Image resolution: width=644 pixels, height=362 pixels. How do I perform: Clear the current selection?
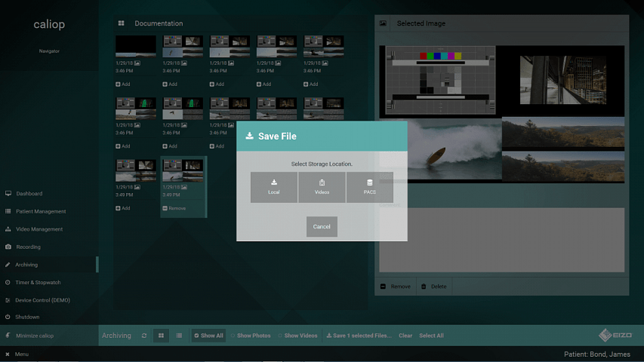coord(405,336)
